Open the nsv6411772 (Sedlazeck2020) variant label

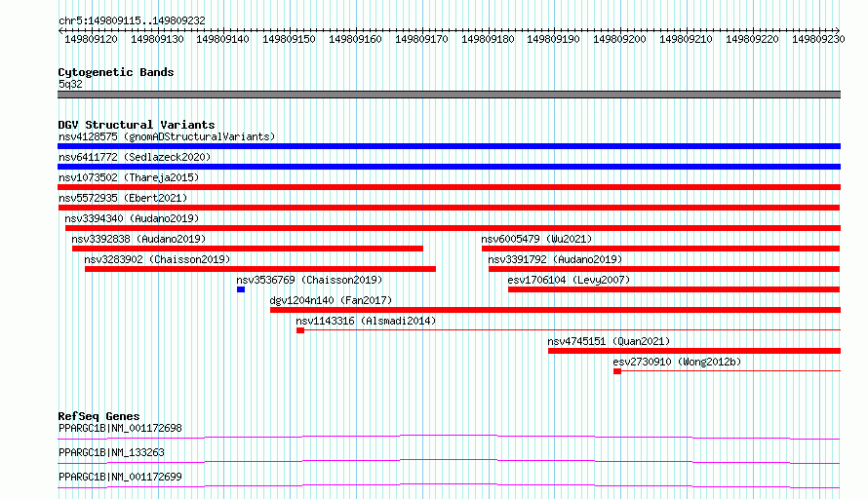135,157
